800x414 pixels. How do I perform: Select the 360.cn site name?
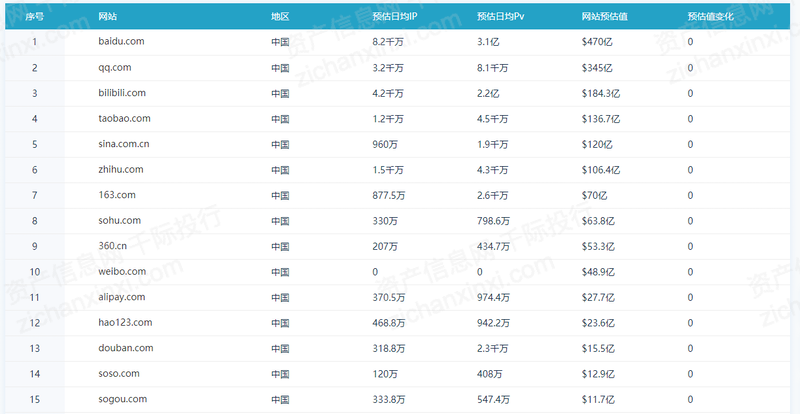pyautogui.click(x=113, y=246)
